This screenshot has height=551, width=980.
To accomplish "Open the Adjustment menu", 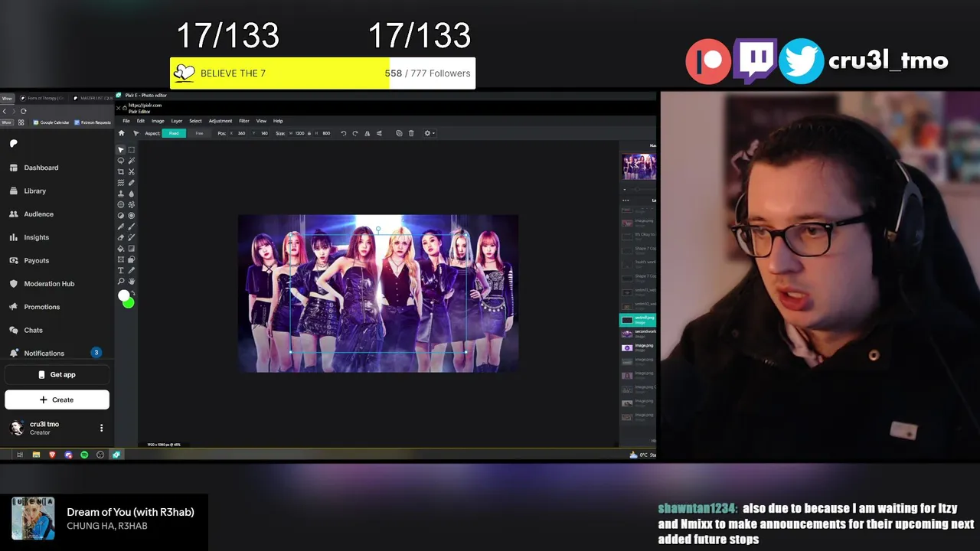I will pyautogui.click(x=220, y=121).
